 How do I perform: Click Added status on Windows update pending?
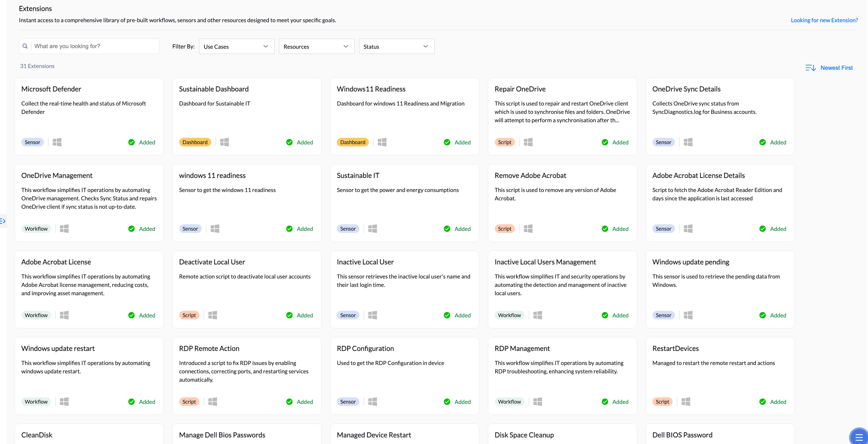[x=778, y=315]
